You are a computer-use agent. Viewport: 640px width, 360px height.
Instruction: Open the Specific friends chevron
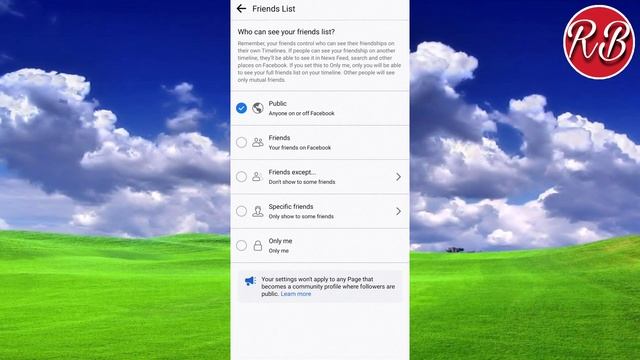tap(398, 211)
